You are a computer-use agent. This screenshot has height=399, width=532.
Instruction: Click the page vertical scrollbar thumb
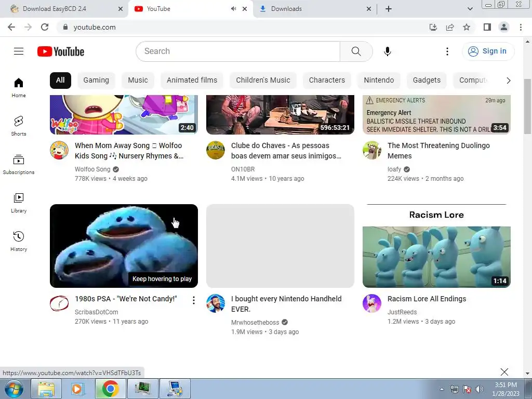pos(527,106)
